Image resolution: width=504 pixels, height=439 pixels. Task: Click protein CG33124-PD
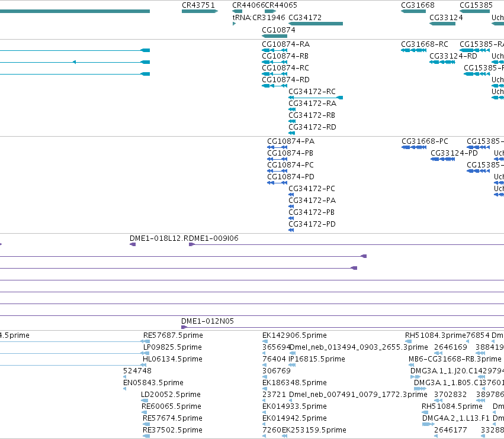pos(454,153)
